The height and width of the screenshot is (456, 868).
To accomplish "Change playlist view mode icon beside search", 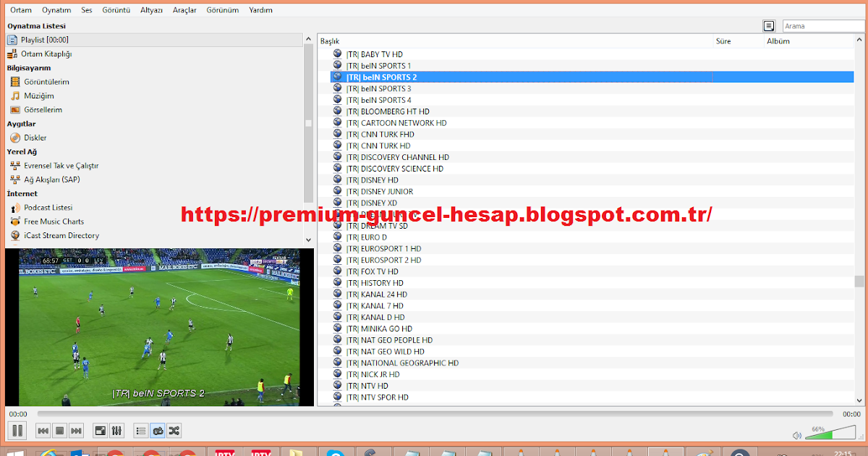I will pos(769,26).
